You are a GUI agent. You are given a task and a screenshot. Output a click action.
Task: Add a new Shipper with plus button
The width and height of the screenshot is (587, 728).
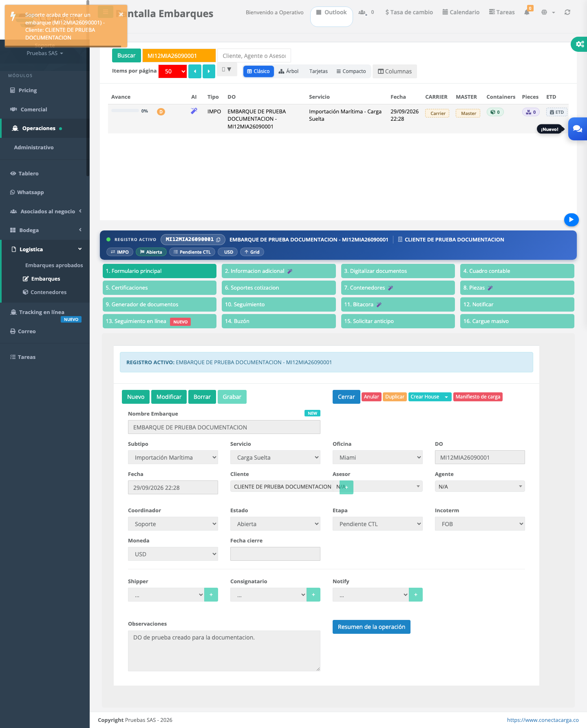pos(211,595)
